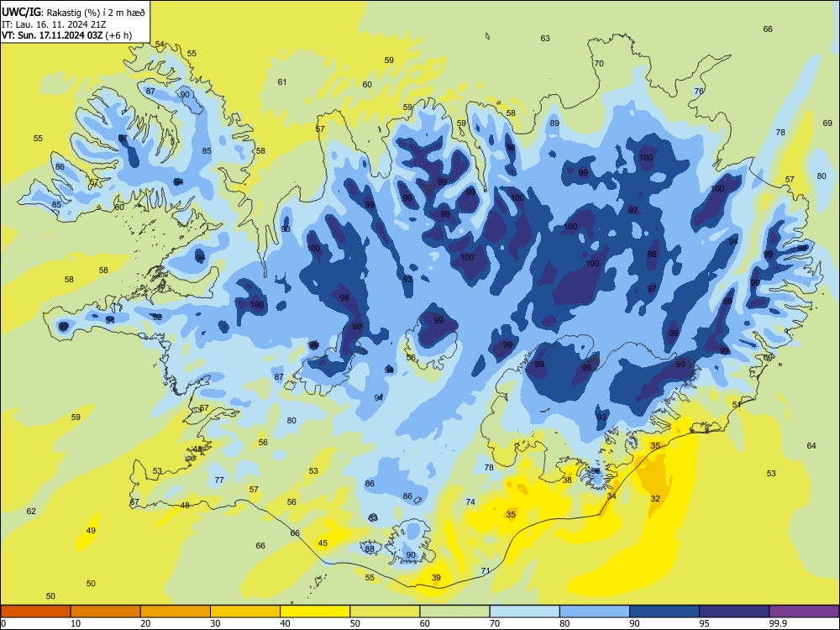840x630 pixels.
Task: Click the title 'UWC/IG: Rakastig (%) í 2 m hæð'
Action: coord(73,12)
